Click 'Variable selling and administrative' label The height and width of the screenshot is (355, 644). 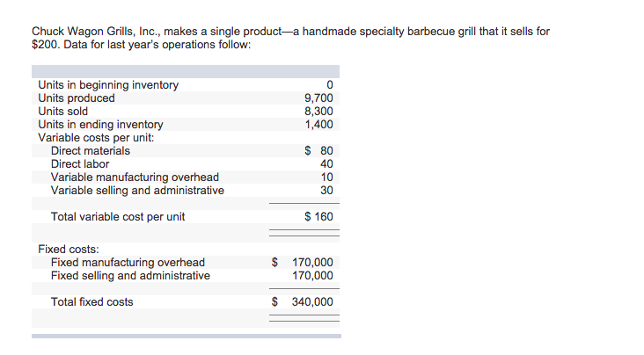137,191
